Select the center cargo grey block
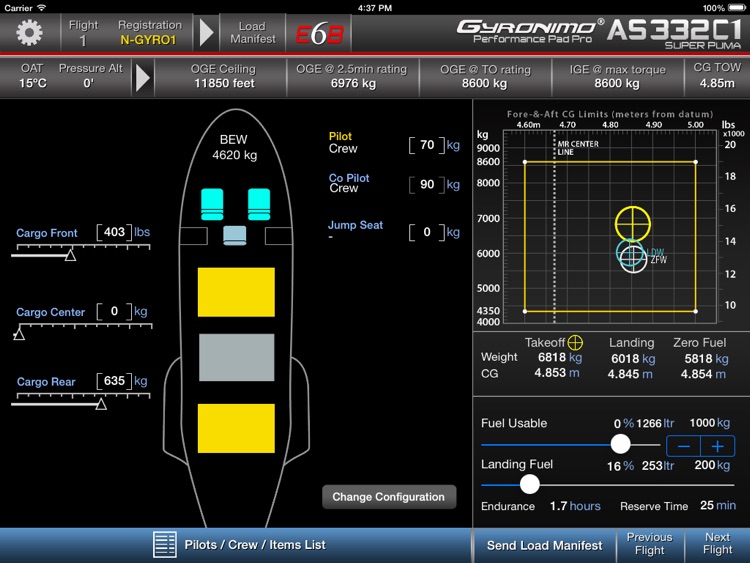This screenshot has width=750, height=563. click(x=237, y=357)
